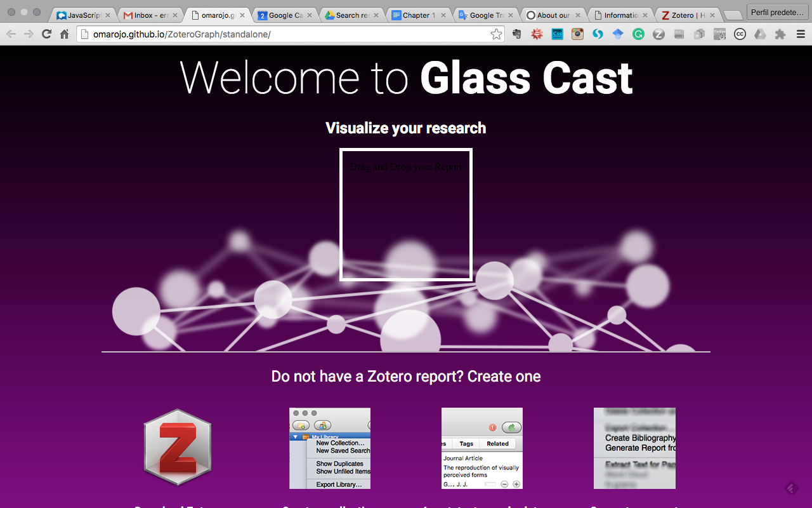This screenshot has height=508, width=812.
Task: Switch to the Gmail Inbox tab
Action: point(150,15)
